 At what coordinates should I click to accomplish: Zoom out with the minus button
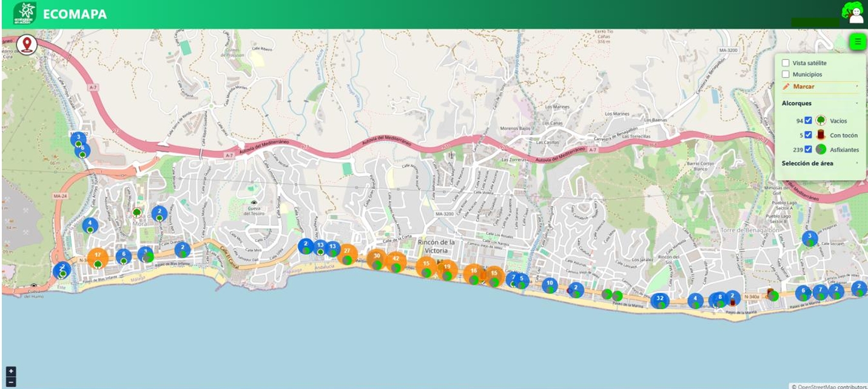pos(10,382)
